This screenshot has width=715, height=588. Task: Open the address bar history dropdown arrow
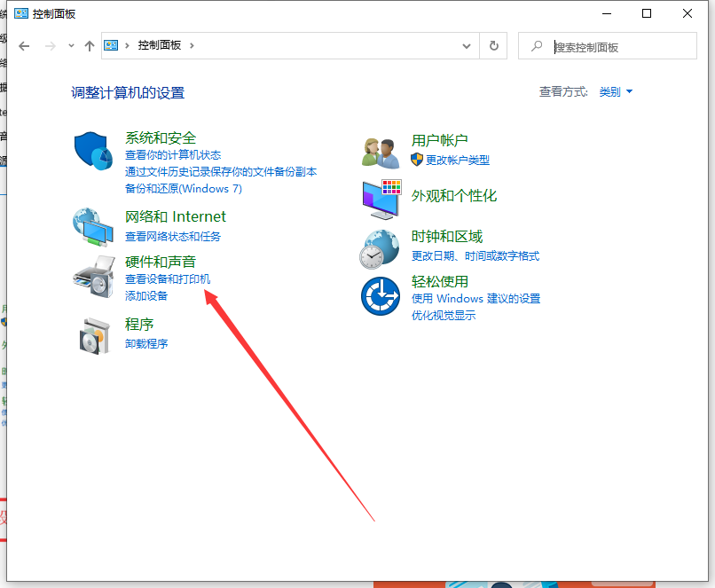coord(467,45)
